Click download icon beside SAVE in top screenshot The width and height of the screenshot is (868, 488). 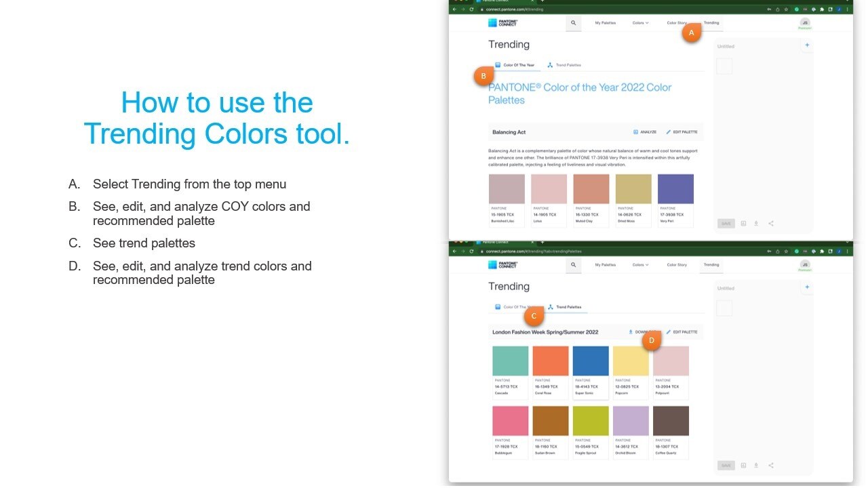(x=756, y=223)
